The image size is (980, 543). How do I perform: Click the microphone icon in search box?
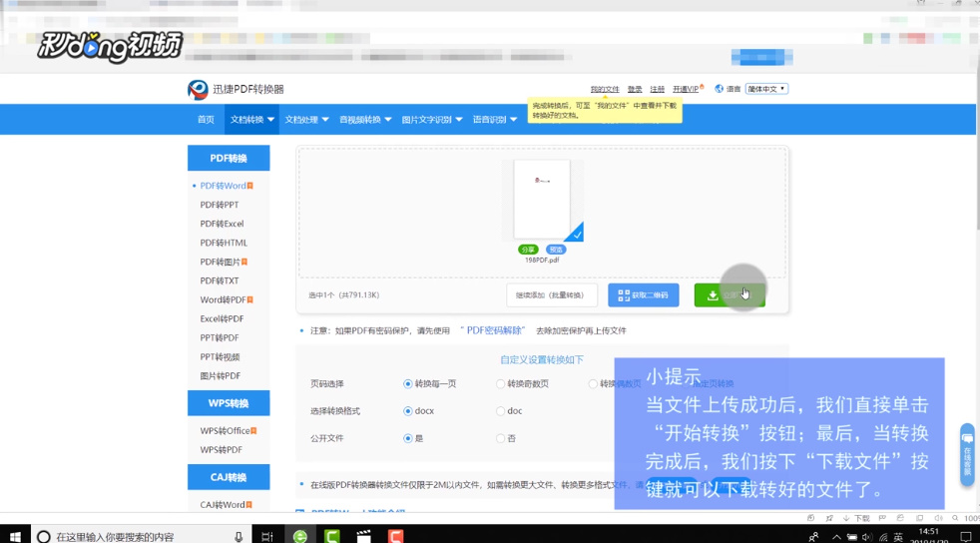(x=239, y=537)
